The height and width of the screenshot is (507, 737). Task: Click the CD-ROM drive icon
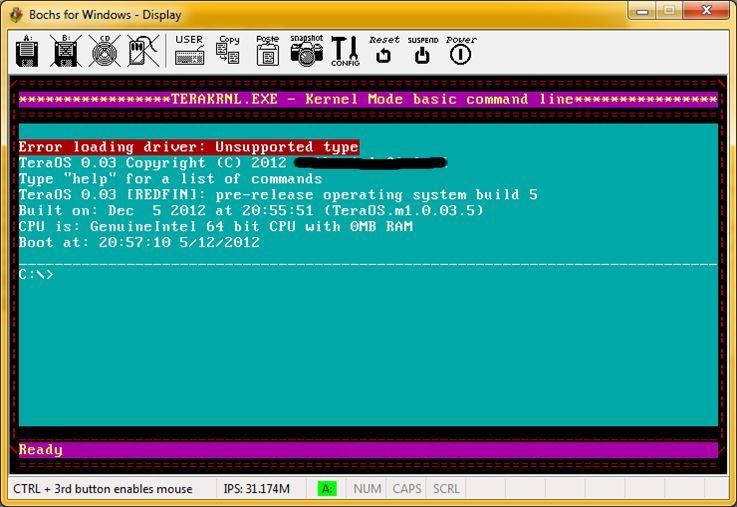(x=104, y=51)
